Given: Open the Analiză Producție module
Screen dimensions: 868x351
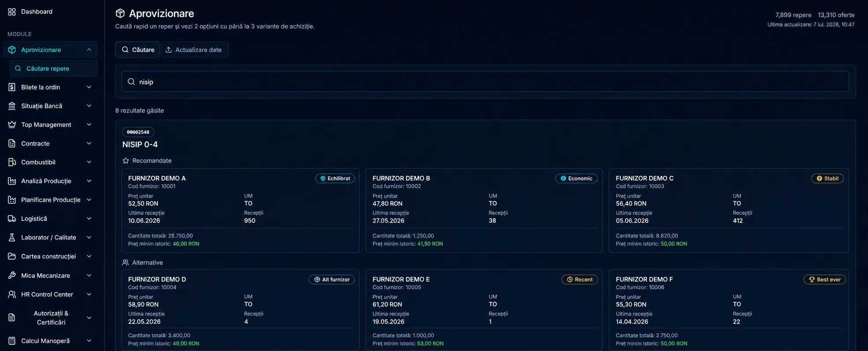Looking at the screenshot, I should click(50, 181).
